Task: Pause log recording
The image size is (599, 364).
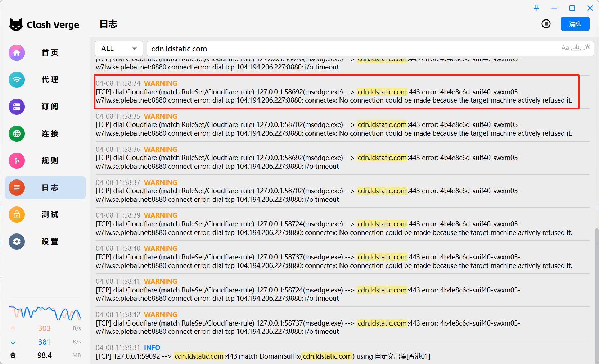Action: 546,24
